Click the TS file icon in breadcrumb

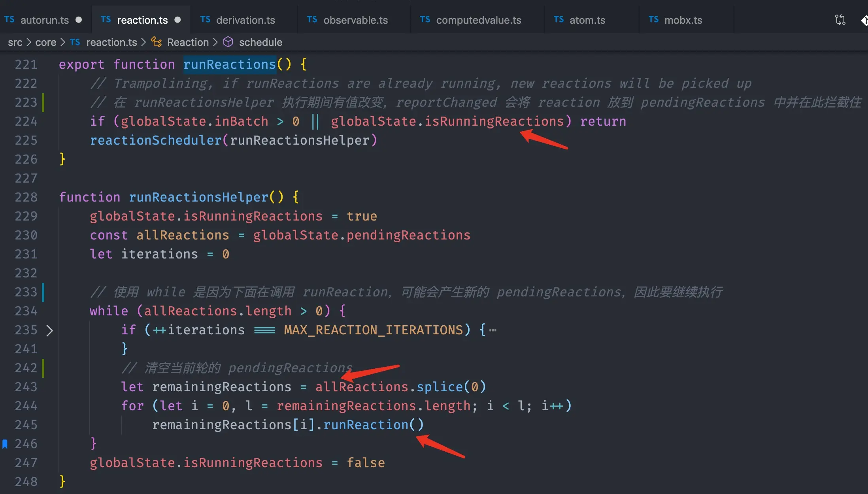click(75, 42)
